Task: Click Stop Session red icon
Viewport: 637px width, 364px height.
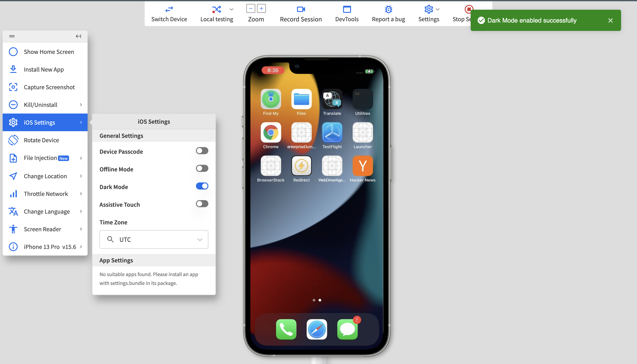Action: (468, 9)
